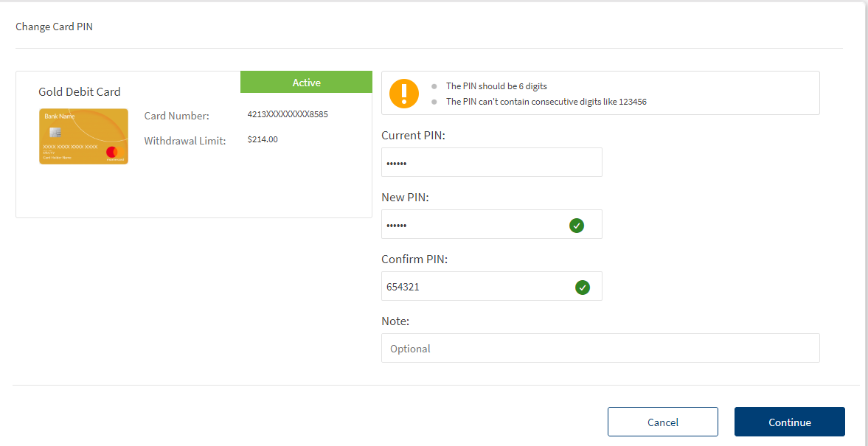This screenshot has height=446, width=868.
Task: Click the Withdrawal Limit label
Action: [184, 141]
